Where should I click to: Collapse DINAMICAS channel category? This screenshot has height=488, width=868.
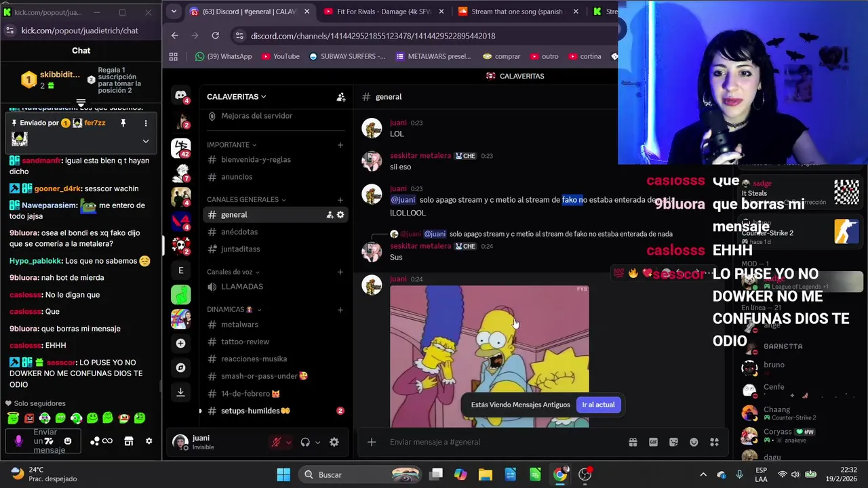pyautogui.click(x=234, y=310)
